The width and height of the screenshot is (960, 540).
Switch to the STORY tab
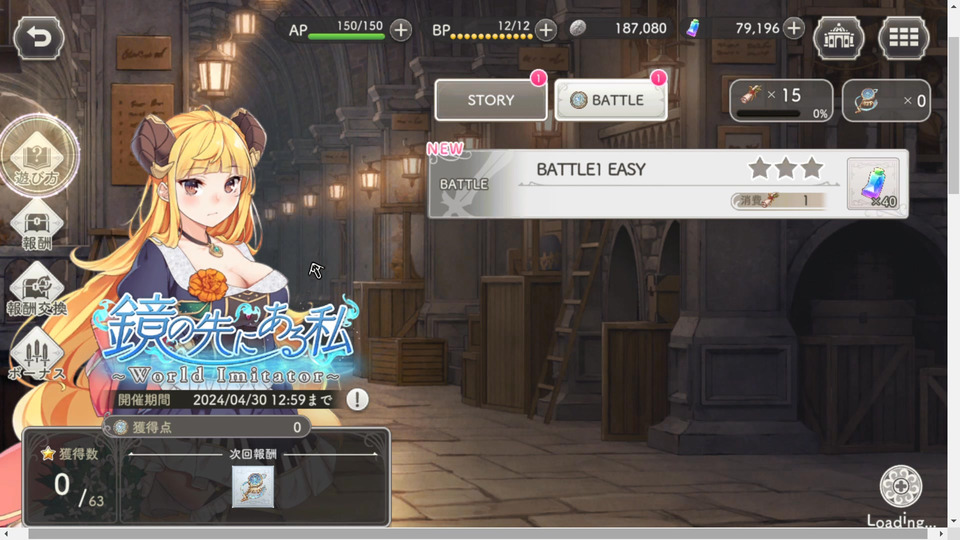pyautogui.click(x=490, y=100)
